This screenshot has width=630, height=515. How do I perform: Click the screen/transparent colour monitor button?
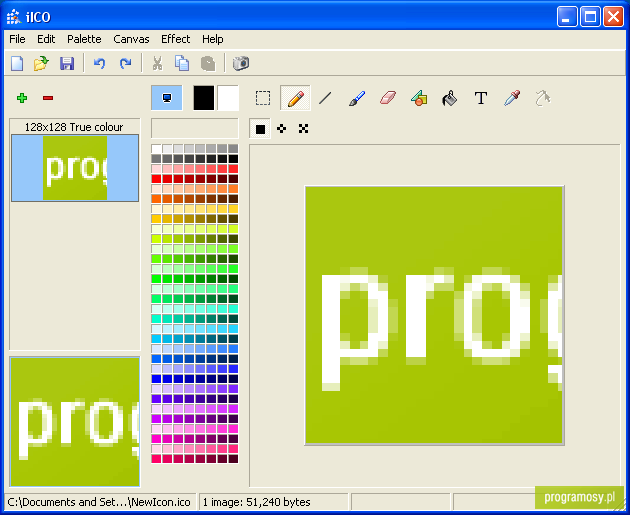(x=167, y=98)
